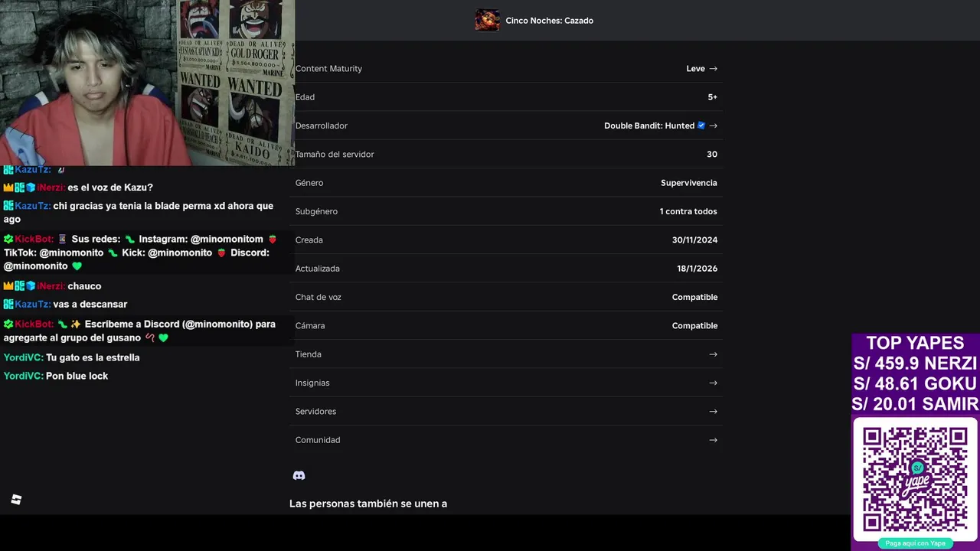Click Compatible value for Cámara
The width and height of the screenshot is (980, 551).
[x=694, y=326]
